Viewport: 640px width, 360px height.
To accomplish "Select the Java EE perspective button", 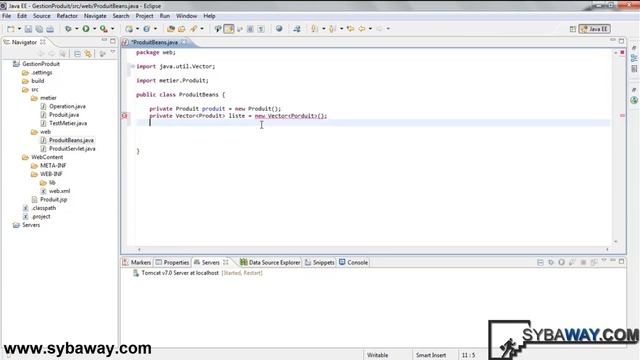I will (x=595, y=29).
